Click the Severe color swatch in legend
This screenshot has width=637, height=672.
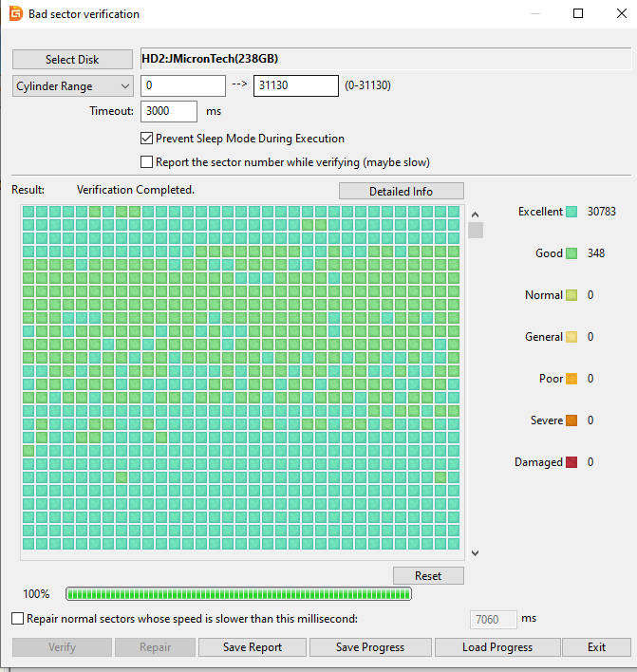(571, 420)
